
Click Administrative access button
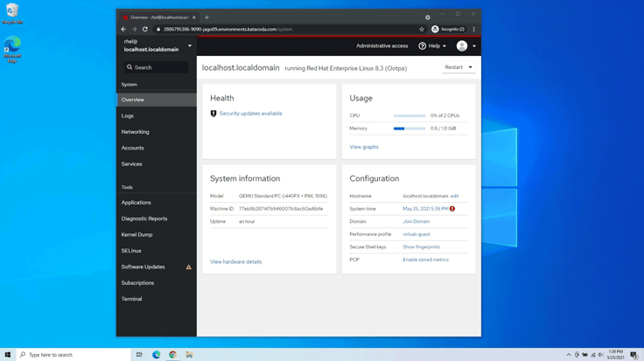click(382, 46)
